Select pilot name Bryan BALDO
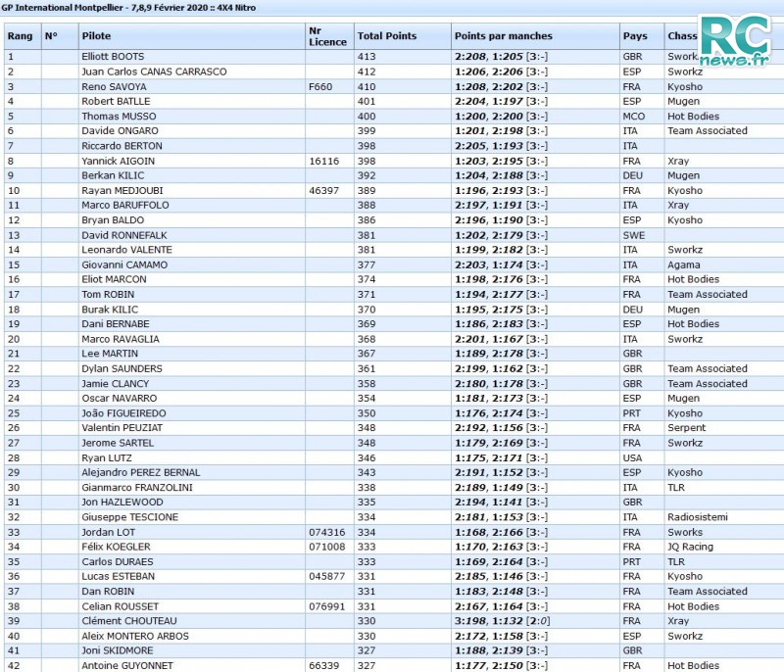784x672 pixels. coord(113,219)
